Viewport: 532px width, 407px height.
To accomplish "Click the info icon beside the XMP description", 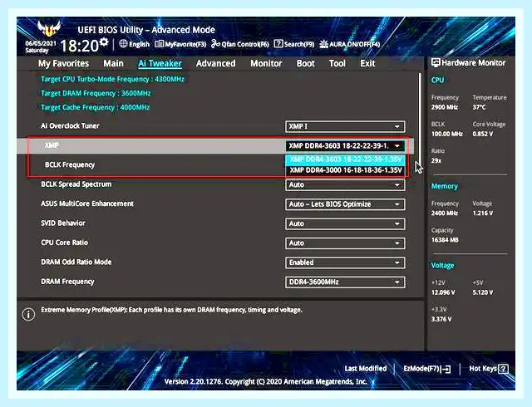I will pos(28,315).
